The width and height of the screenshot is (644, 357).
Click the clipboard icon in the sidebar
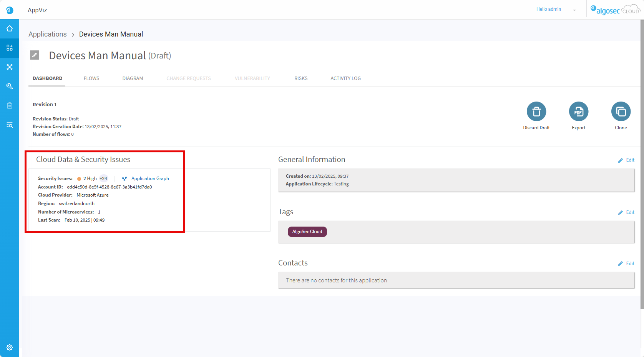(10, 105)
